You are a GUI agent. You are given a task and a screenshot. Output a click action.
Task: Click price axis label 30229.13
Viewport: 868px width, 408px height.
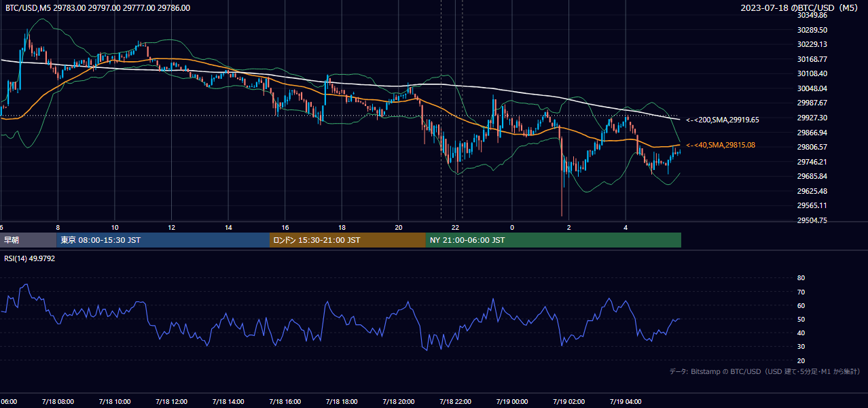click(x=812, y=44)
